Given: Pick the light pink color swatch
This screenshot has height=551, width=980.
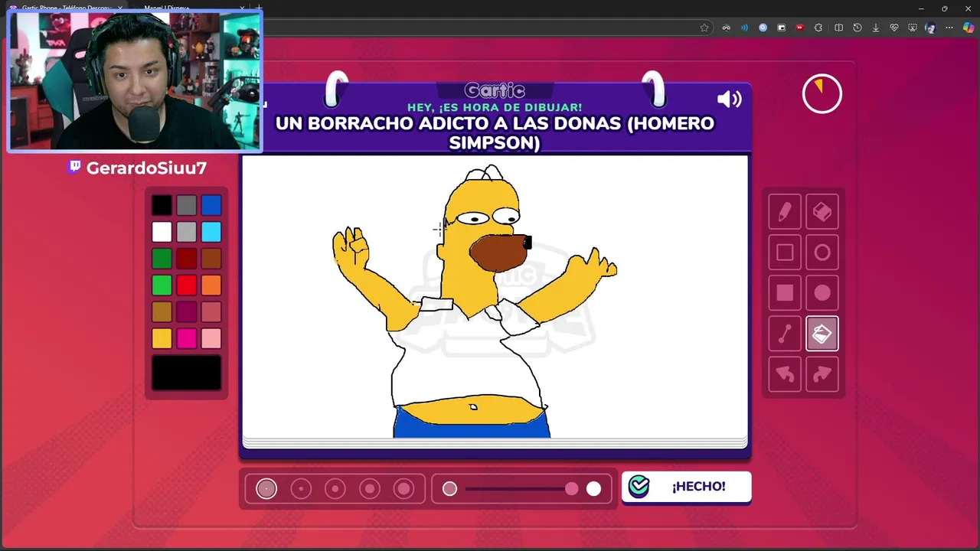Looking at the screenshot, I should [211, 338].
